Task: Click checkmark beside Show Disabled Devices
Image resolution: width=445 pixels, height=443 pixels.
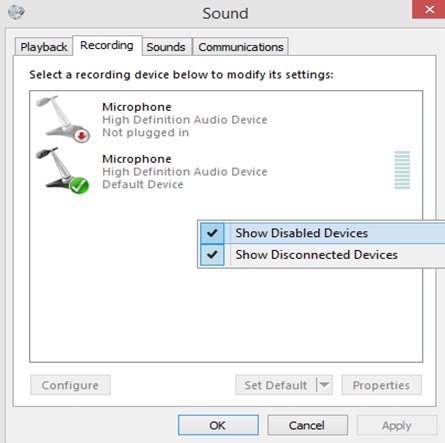Action: coord(212,233)
